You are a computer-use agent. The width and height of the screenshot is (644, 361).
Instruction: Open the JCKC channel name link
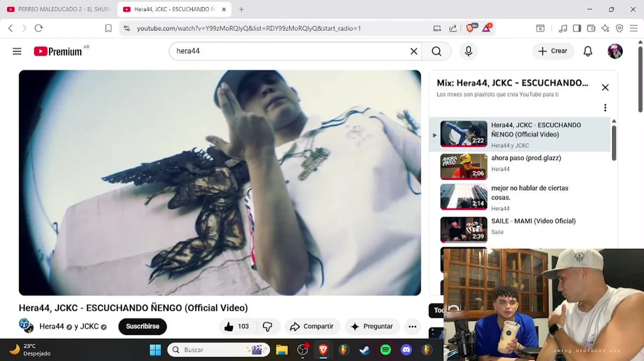click(x=89, y=326)
